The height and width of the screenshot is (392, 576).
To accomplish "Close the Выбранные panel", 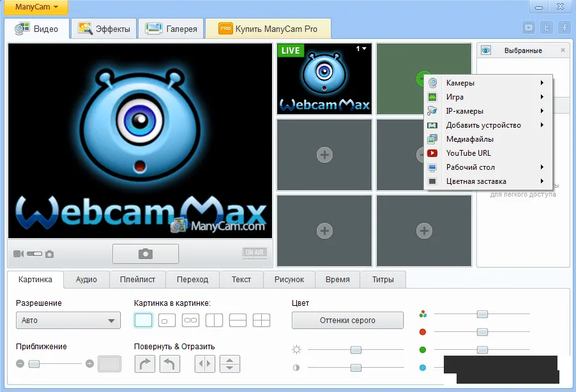I will (563, 50).
